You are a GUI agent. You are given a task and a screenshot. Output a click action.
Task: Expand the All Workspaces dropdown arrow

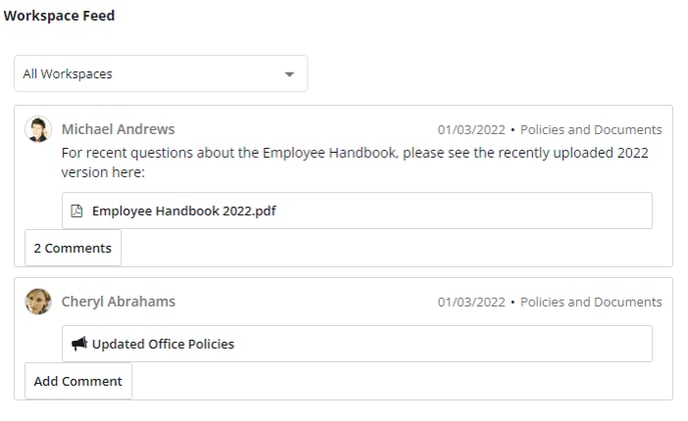pos(289,74)
